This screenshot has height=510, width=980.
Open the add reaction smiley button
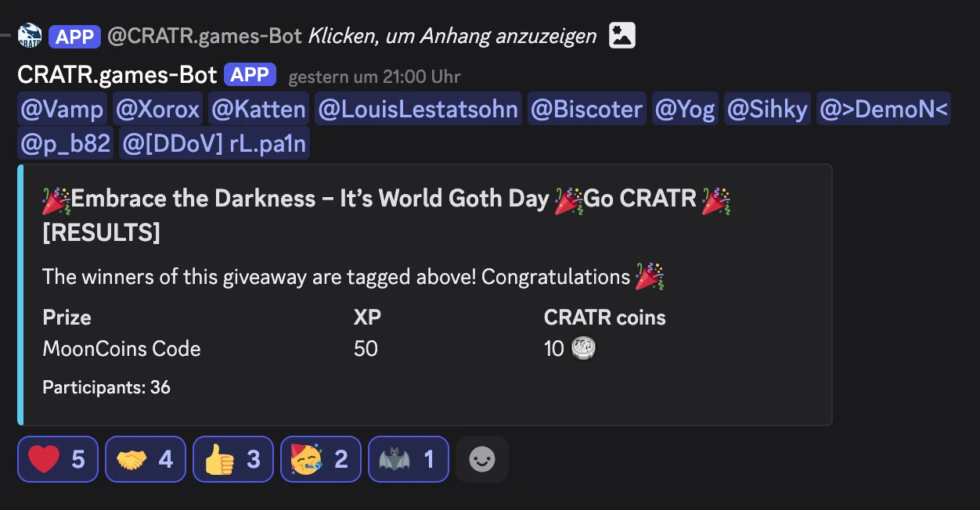point(482,459)
